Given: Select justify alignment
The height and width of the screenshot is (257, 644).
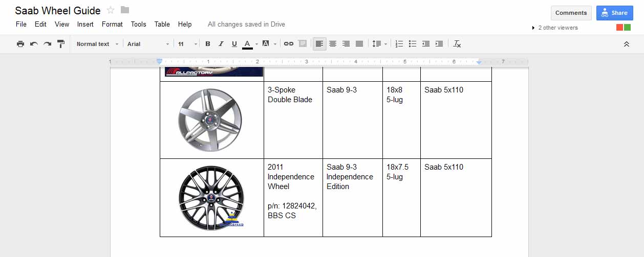Looking at the screenshot, I should click(x=359, y=44).
